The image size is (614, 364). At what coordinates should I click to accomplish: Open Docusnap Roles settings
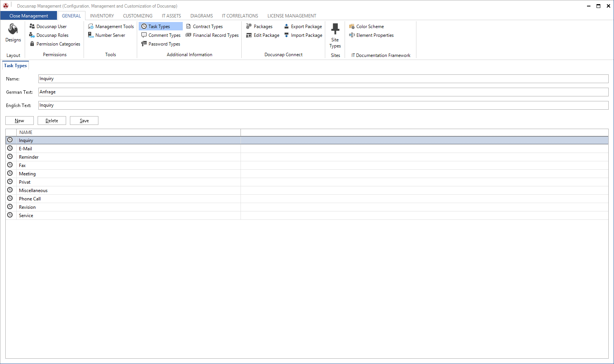(49, 35)
